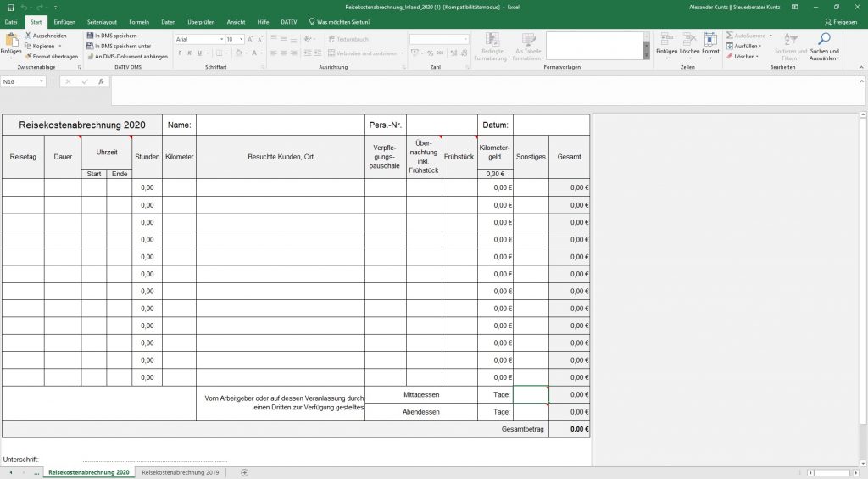The height and width of the screenshot is (479, 868).
Task: Open the Arial font name dropdown
Action: tap(220, 39)
